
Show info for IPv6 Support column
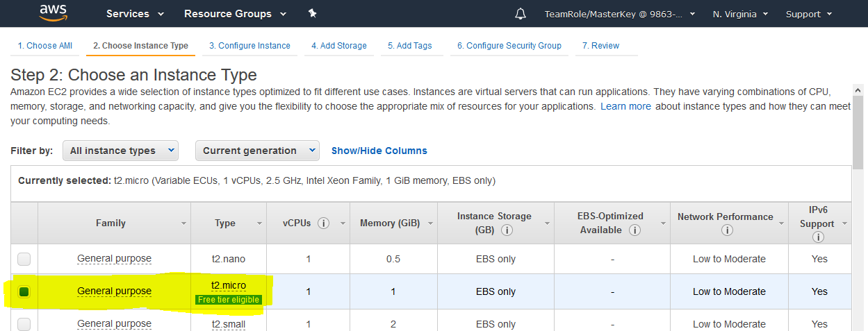(x=818, y=237)
